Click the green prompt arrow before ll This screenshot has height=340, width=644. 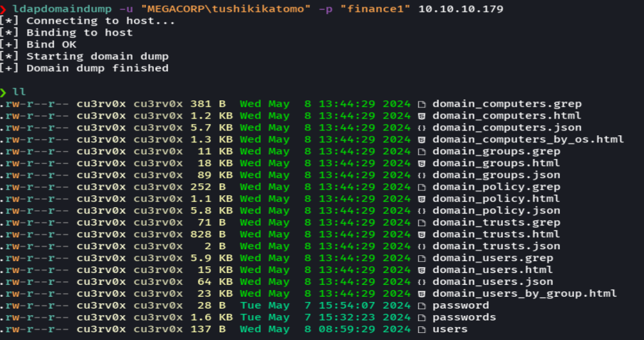pyautogui.click(x=4, y=93)
